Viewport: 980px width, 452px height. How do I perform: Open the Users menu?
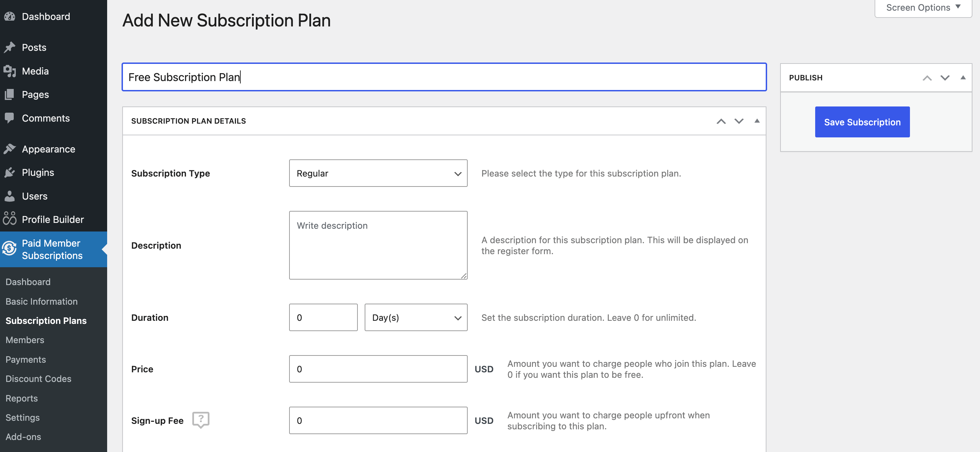(x=35, y=196)
